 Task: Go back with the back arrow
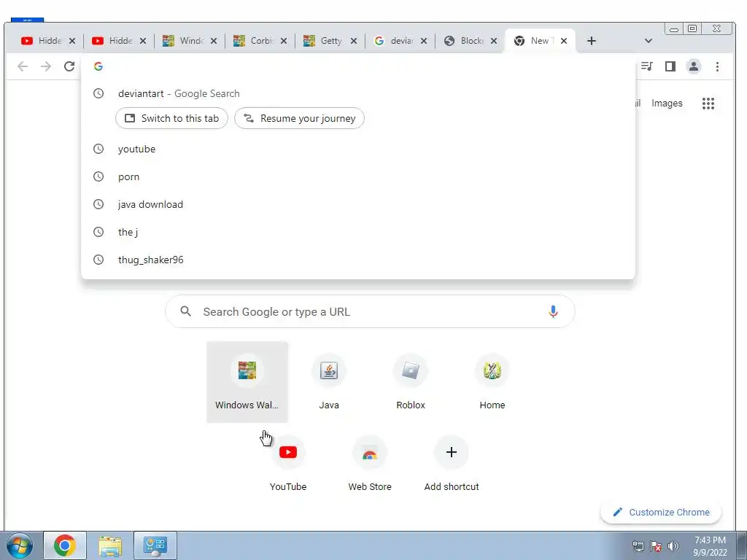pos(23,66)
